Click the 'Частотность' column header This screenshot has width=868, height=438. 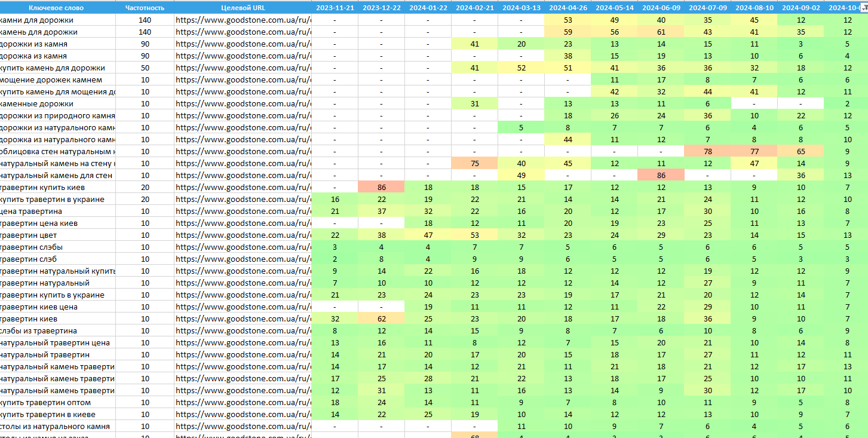(145, 8)
